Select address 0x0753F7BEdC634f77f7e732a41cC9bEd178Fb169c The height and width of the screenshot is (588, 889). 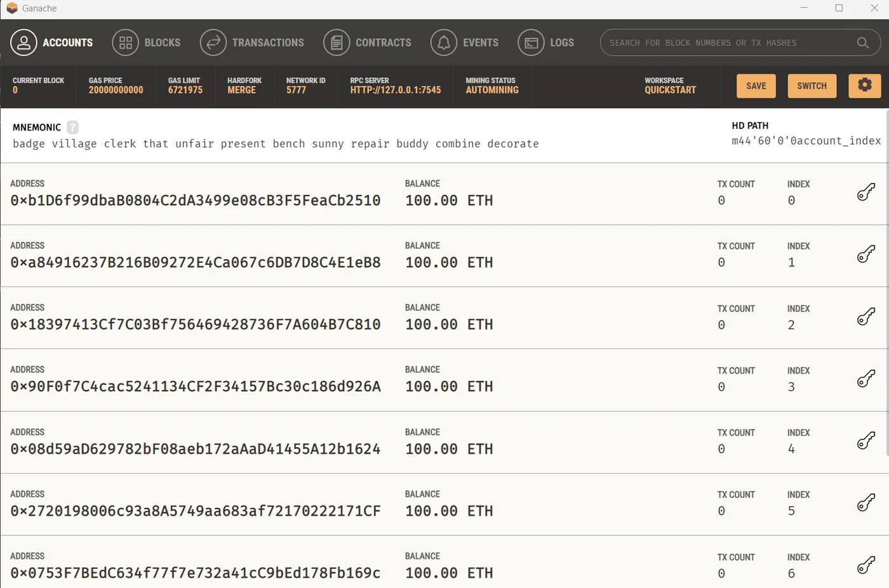[196, 573]
